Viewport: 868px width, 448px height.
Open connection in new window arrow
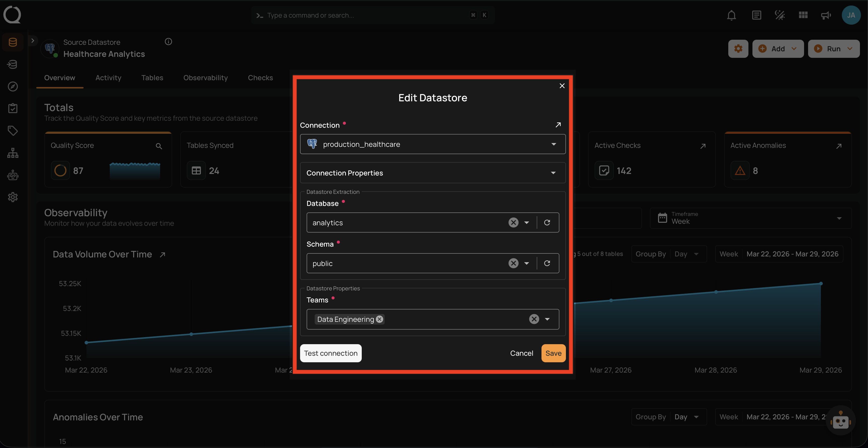558,125
